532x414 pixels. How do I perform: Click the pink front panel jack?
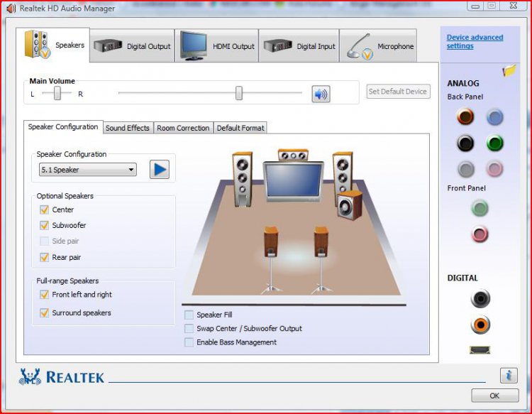click(x=480, y=234)
